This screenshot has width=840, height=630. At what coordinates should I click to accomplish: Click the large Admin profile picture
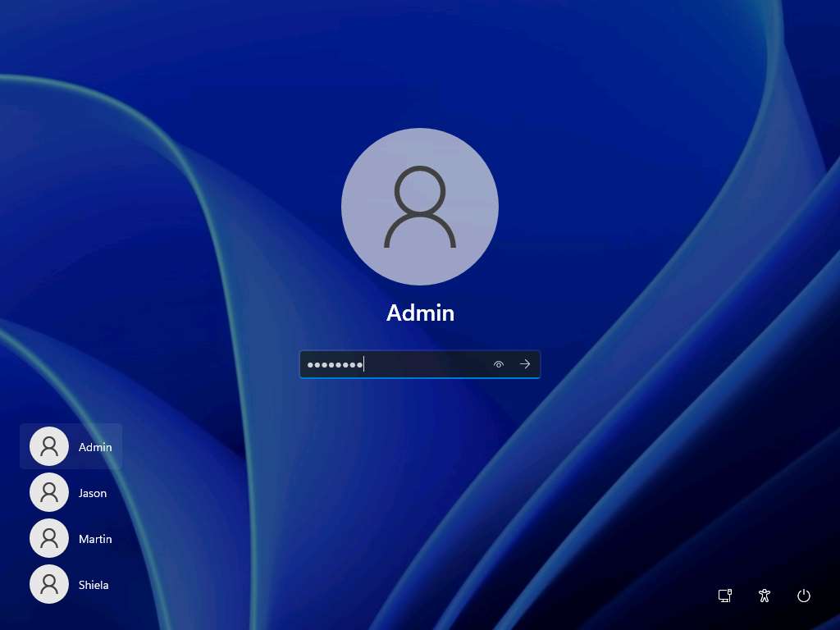tap(419, 207)
